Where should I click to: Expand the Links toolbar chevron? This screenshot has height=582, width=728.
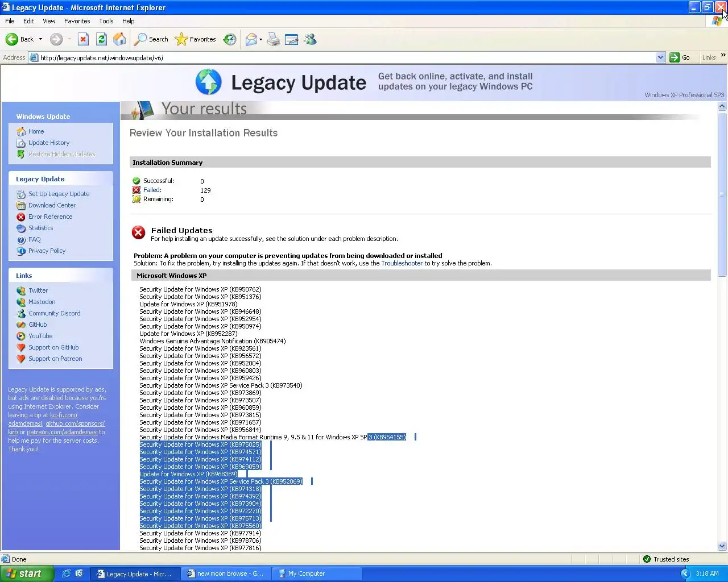coord(723,56)
